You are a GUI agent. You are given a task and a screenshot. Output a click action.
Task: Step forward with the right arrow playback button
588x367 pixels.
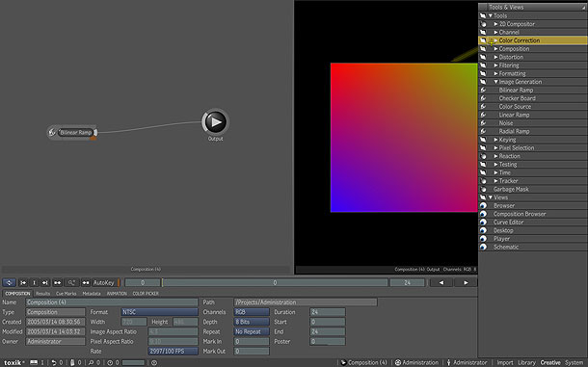point(466,282)
